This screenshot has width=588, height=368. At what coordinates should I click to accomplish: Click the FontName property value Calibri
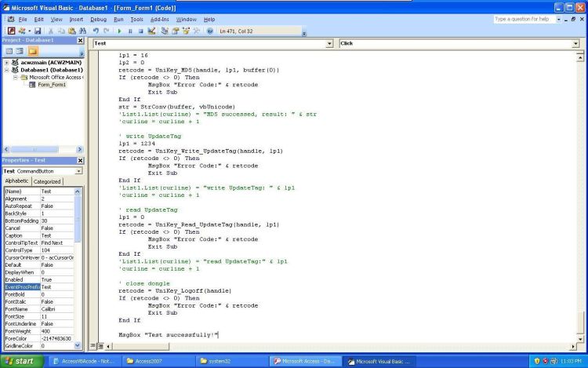pyautogui.click(x=57, y=309)
